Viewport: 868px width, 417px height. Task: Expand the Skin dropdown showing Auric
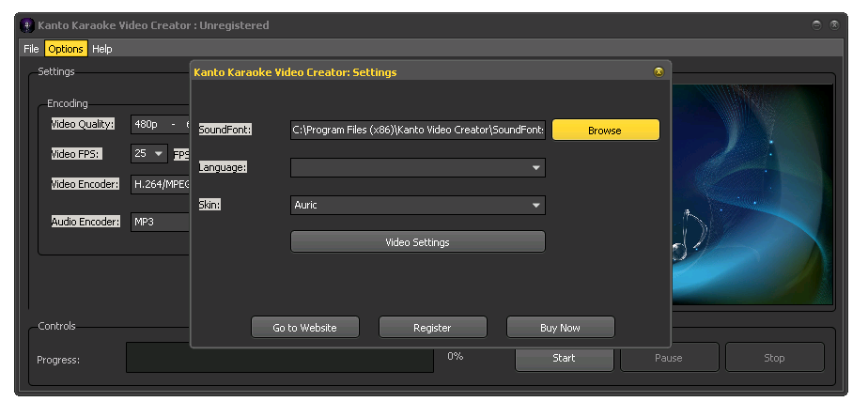(x=418, y=205)
